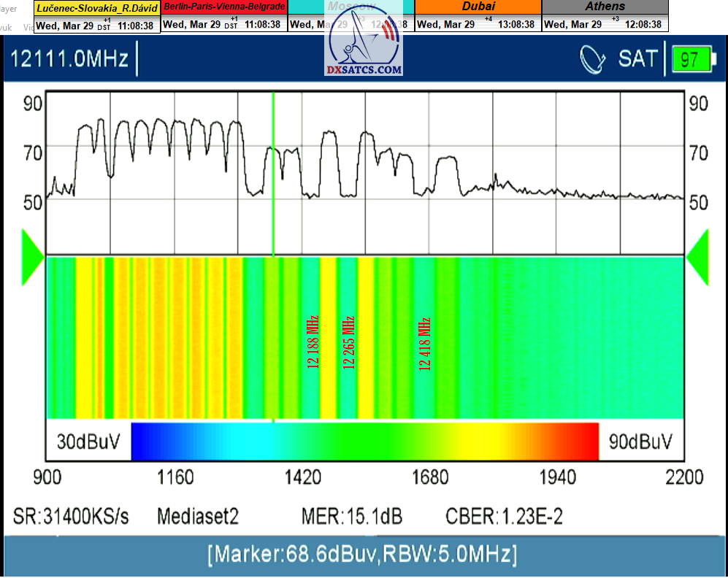Click the satellite dish icon

click(x=594, y=59)
